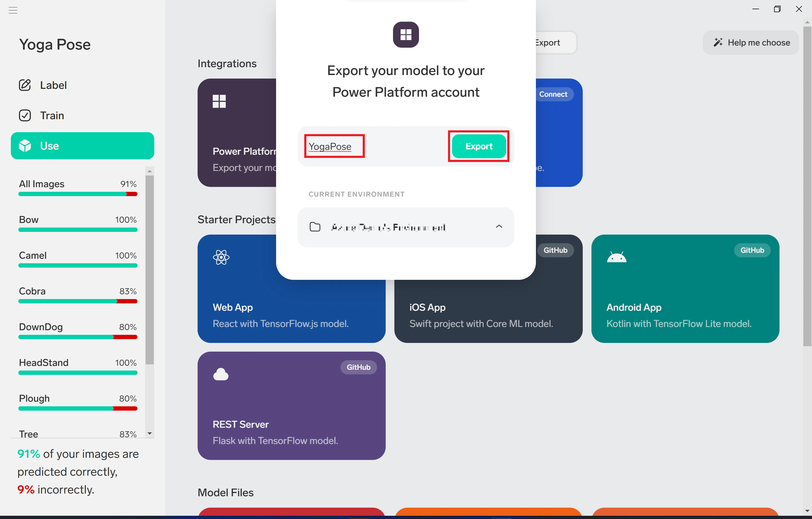Select the DownDog label row
The width and height of the screenshot is (812, 519).
[78, 330]
